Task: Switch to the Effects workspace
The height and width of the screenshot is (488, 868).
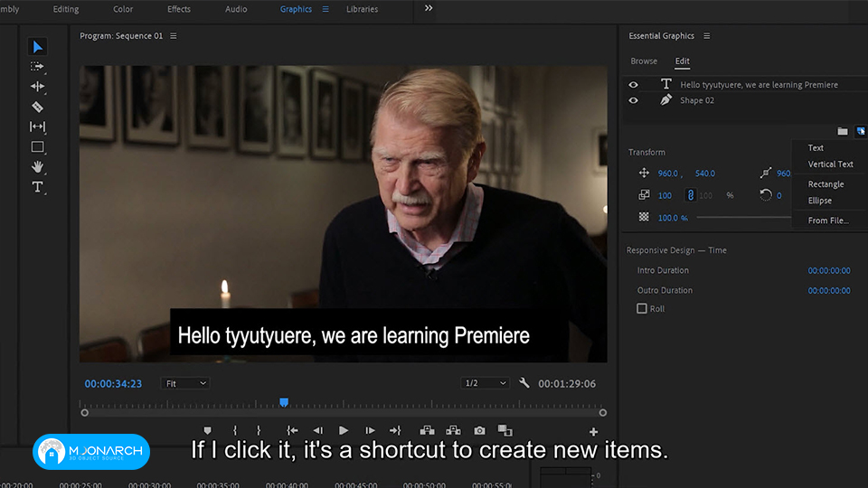Action: 179,9
